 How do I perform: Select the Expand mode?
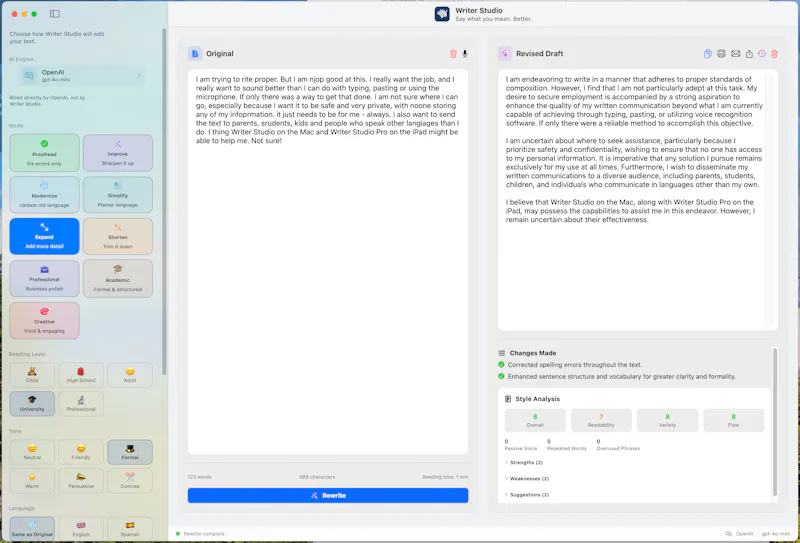(44, 236)
